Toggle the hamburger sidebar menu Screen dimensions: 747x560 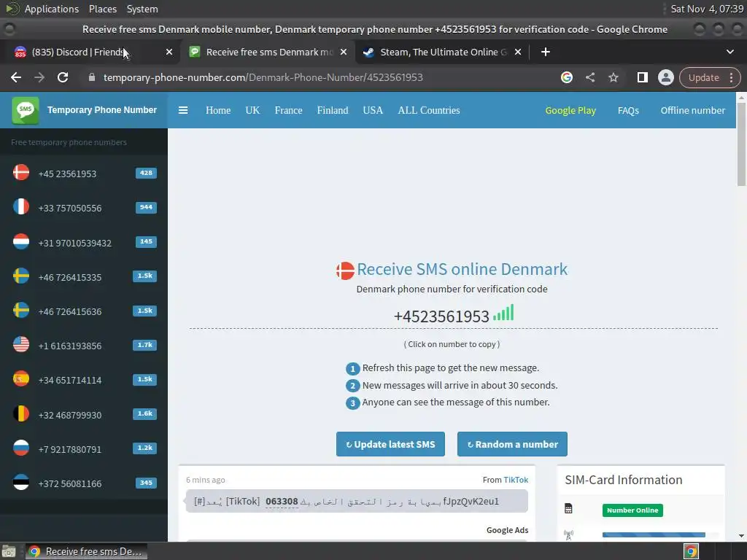183,111
